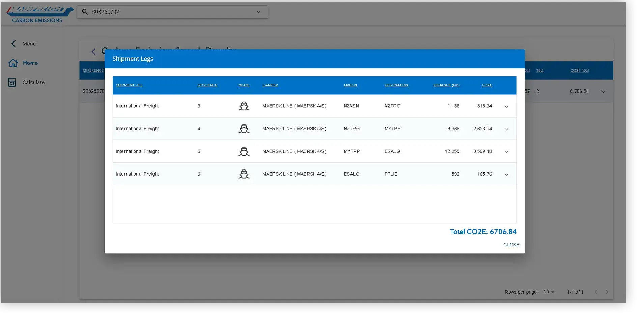Open the Home menu item
Image resolution: width=644 pixels, height=313 pixels.
coord(30,63)
